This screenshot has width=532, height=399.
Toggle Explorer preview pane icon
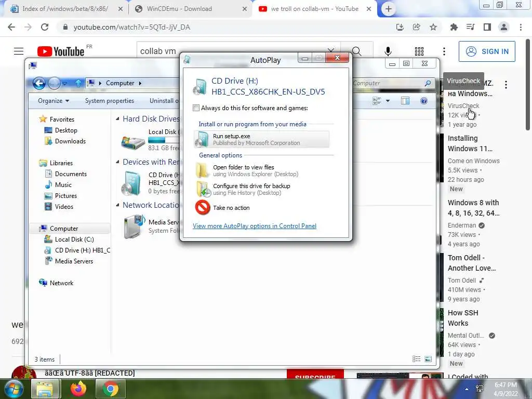tap(405, 101)
